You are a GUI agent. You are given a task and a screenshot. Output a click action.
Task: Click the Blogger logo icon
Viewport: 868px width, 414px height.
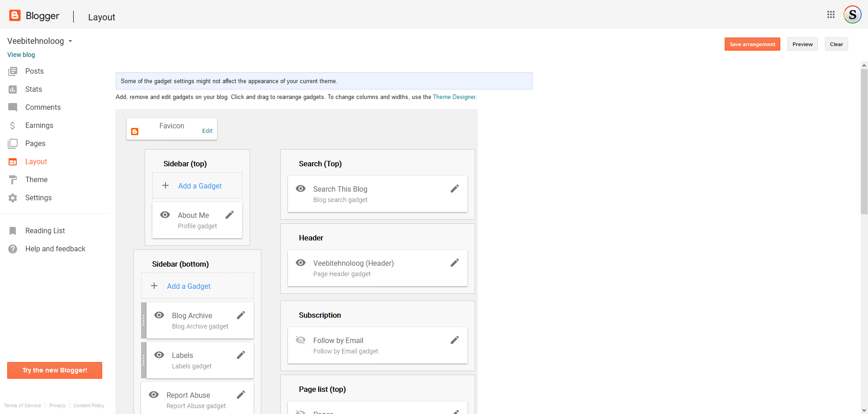pos(15,16)
